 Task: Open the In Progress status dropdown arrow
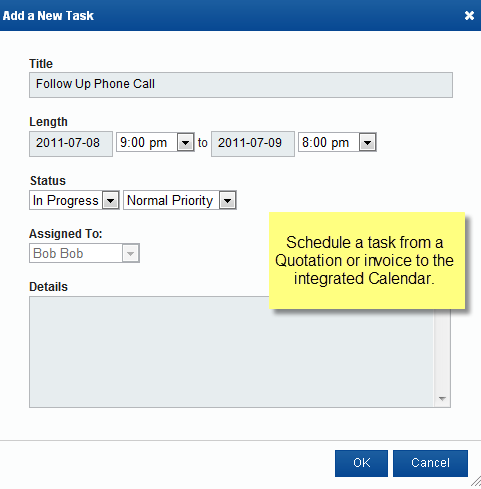(x=110, y=200)
